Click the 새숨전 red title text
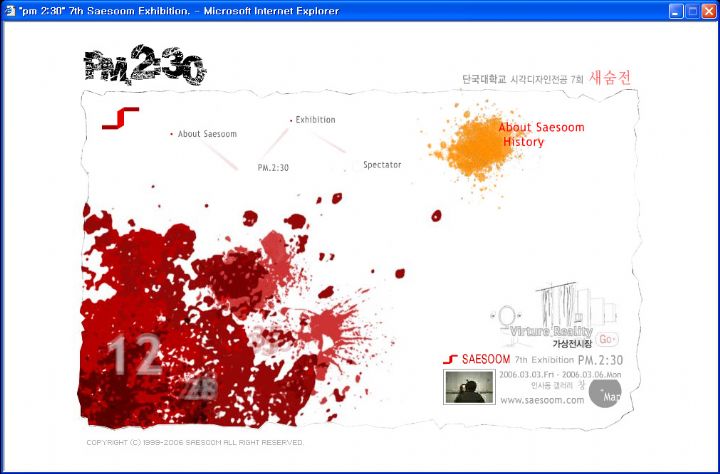This screenshot has height=474, width=720. 610,78
